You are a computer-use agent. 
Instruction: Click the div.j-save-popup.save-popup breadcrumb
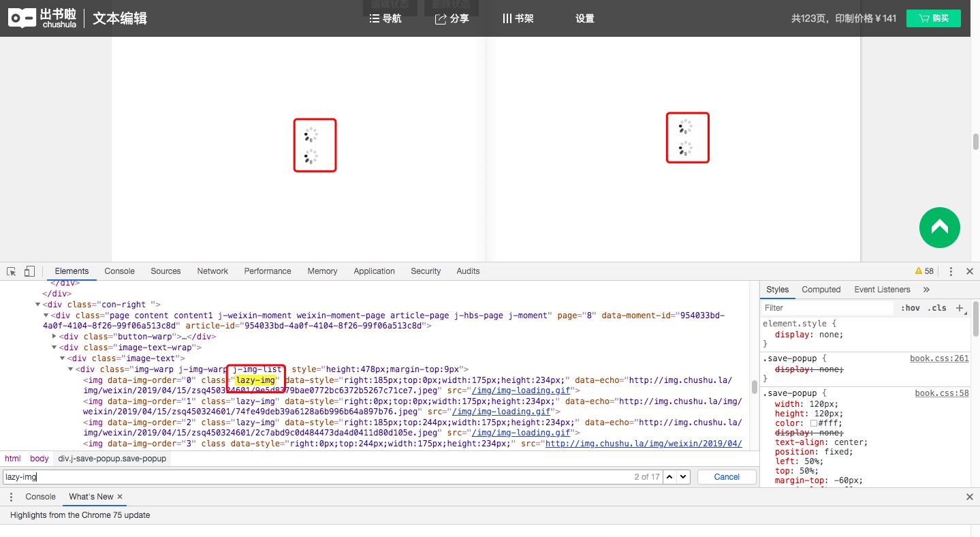tap(112, 459)
